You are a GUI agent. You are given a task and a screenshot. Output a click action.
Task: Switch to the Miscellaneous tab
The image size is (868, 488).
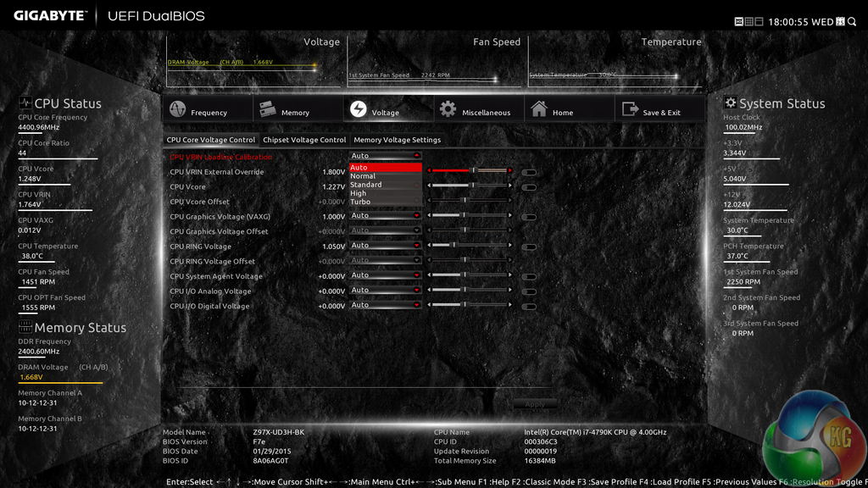[479, 109]
